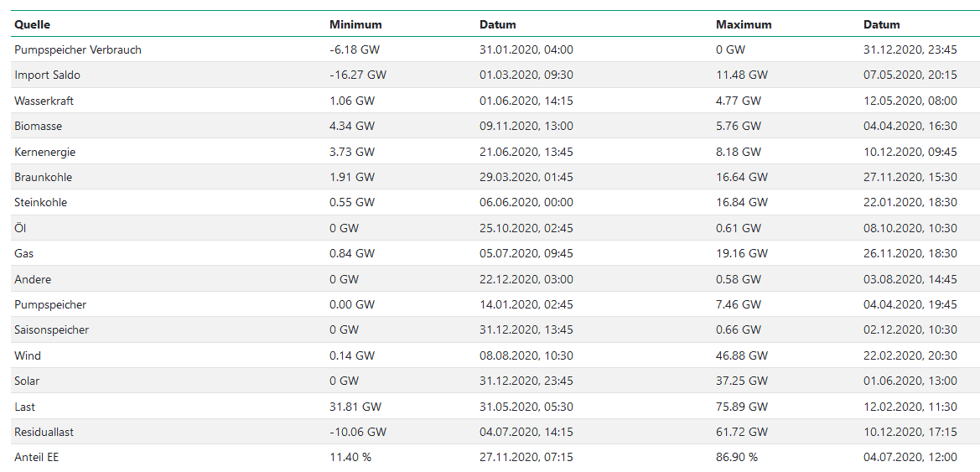
Task: Select the Pumpspeicher Verbrauch row label
Action: coord(77,50)
